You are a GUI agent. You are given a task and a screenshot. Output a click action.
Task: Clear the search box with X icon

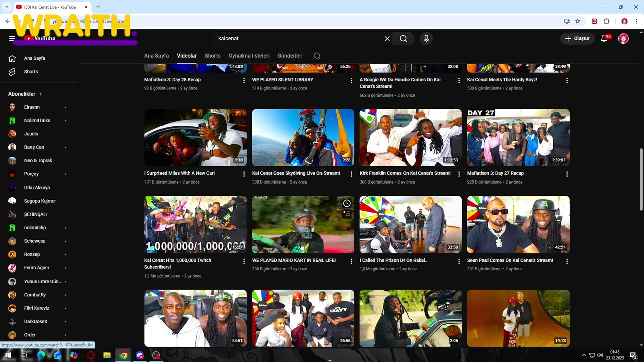click(387, 38)
